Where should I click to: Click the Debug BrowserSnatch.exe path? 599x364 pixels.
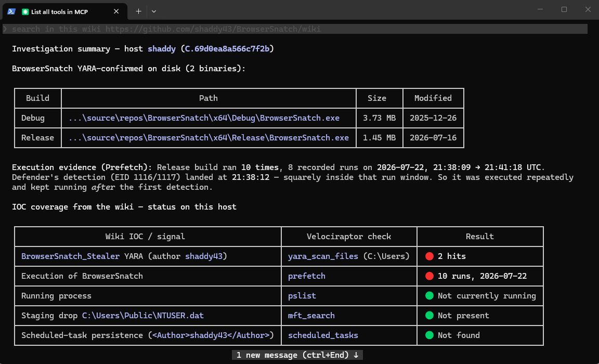204,118
